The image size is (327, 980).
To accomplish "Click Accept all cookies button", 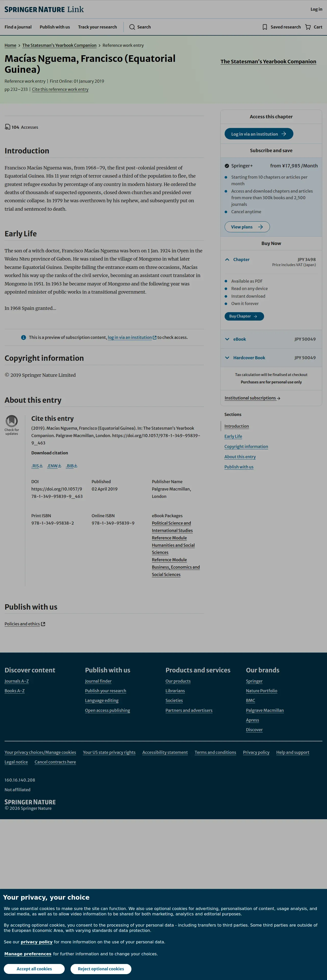I will [34, 969].
